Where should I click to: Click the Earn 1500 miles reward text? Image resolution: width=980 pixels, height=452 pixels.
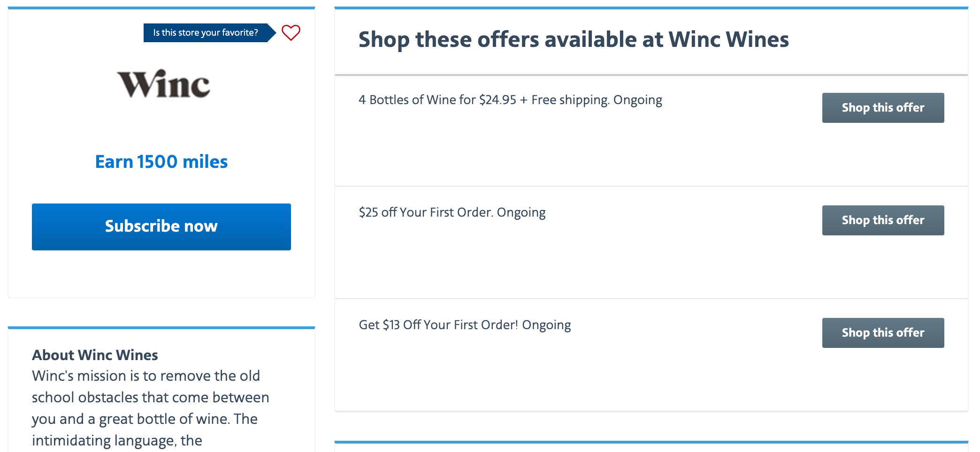pyautogui.click(x=161, y=161)
